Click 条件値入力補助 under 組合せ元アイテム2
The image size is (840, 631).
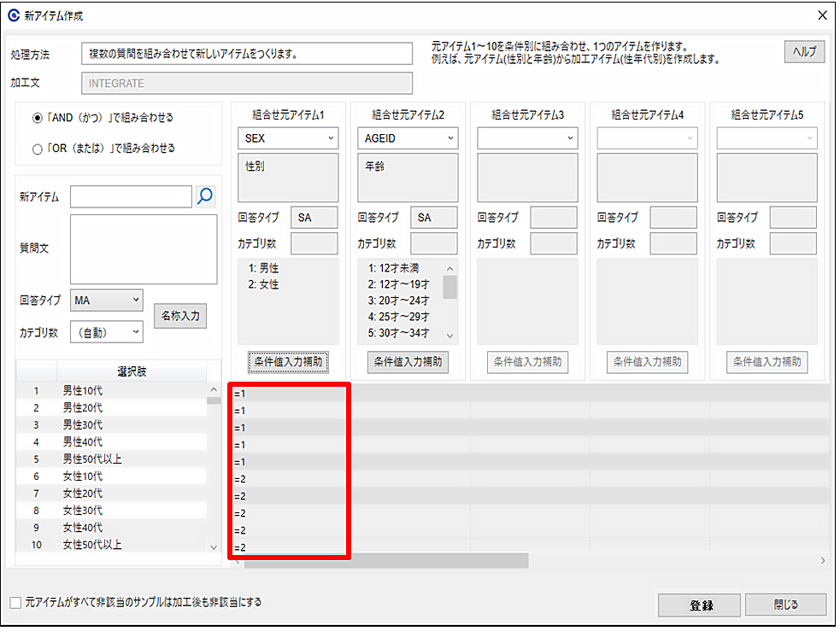408,361
